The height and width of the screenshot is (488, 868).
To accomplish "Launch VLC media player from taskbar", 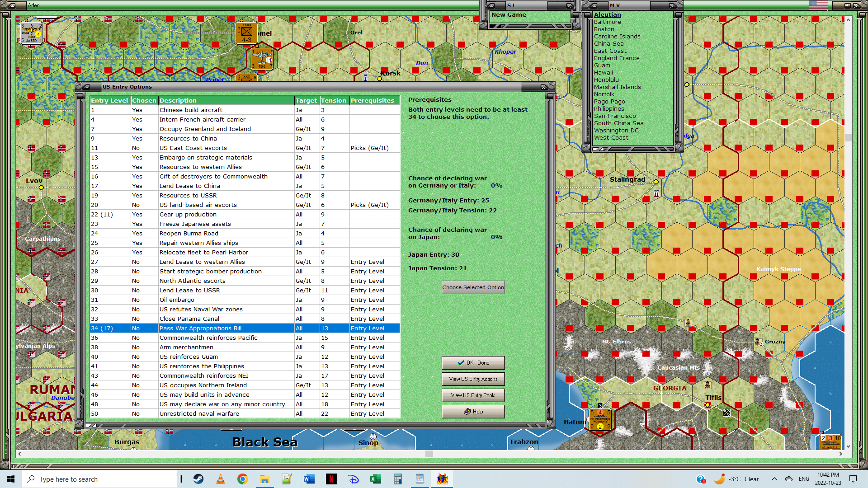I will tap(221, 479).
